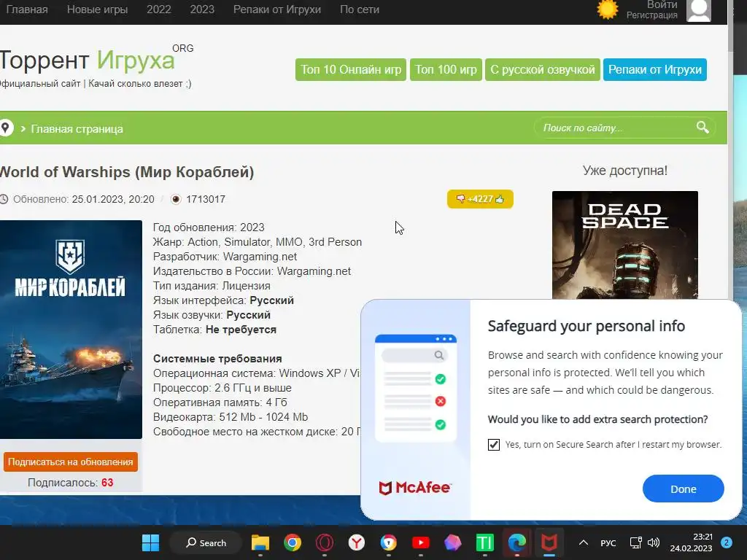Click the Торрент Игруха site logo

coord(96,60)
